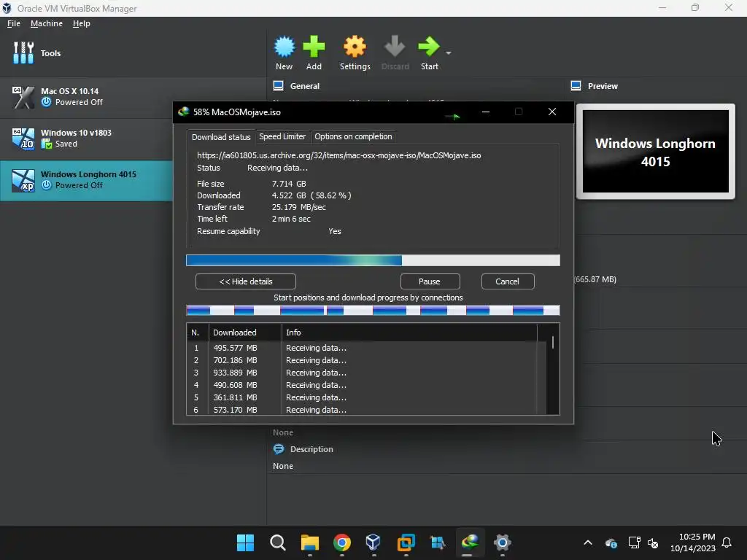Screen dimensions: 747x560
Task: Click the IDM icon in dialog title
Action: click(183, 112)
